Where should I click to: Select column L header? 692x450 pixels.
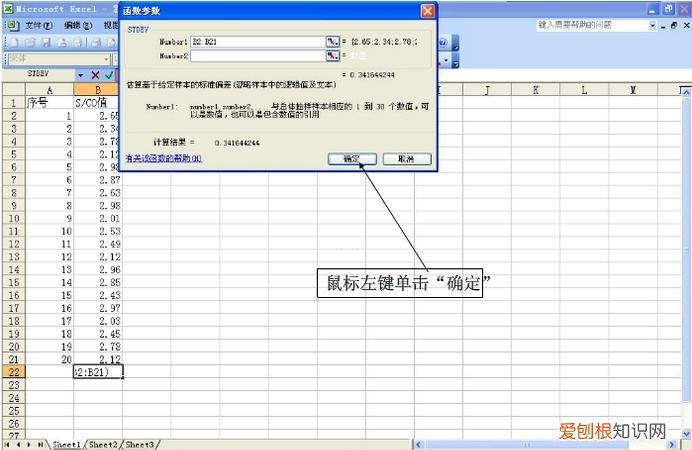[584, 90]
